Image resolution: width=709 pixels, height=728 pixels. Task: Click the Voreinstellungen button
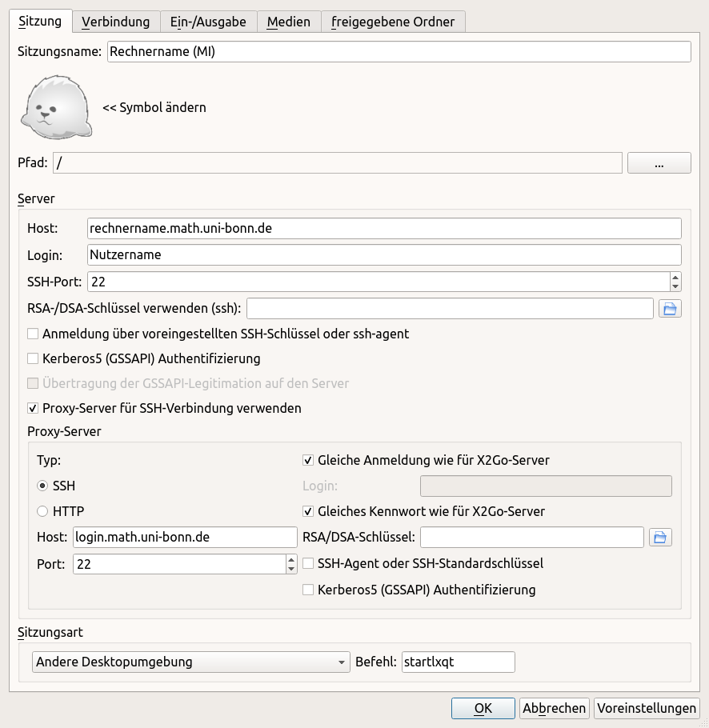point(647,709)
